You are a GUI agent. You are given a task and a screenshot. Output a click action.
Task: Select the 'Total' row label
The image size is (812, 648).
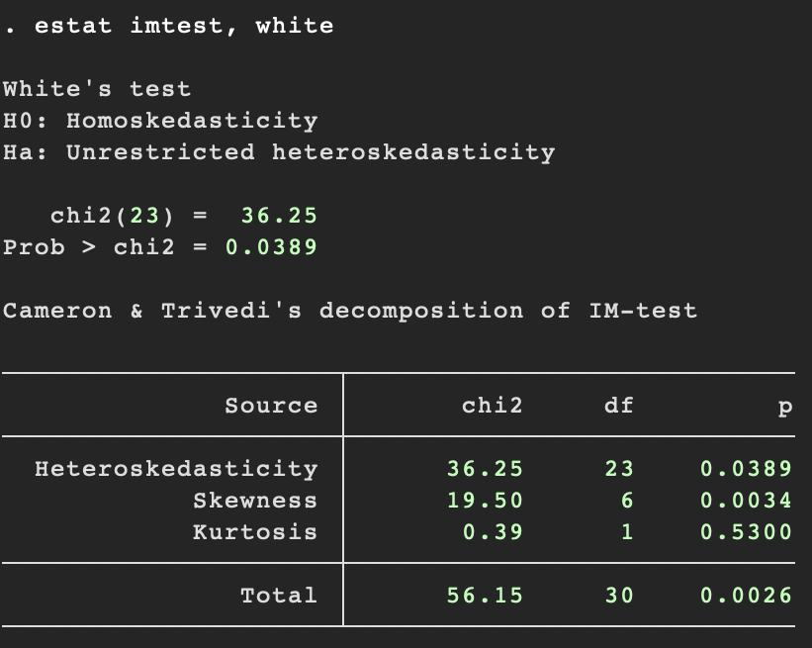pos(279,595)
